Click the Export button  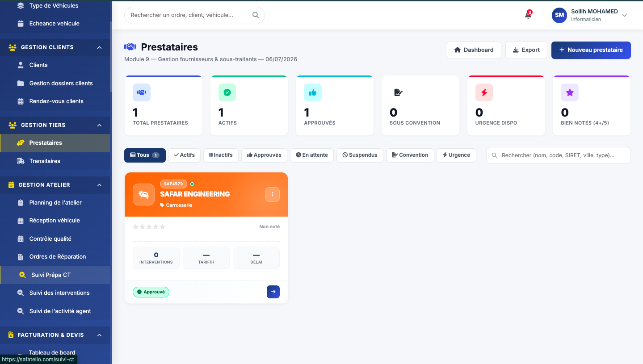coord(526,50)
